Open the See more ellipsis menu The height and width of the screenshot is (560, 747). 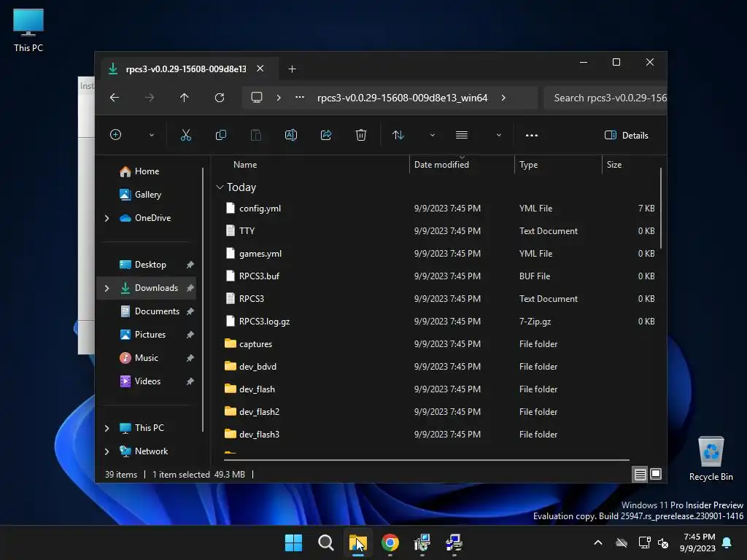(x=532, y=135)
